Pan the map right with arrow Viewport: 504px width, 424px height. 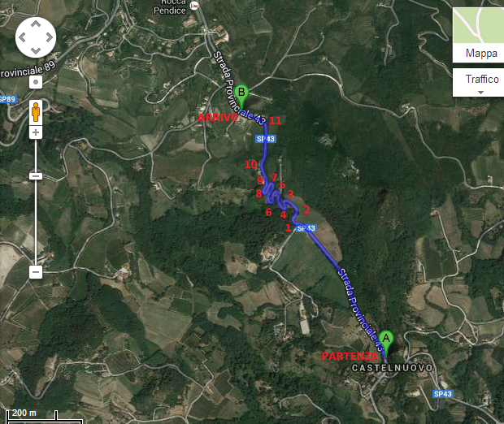pyautogui.click(x=49, y=37)
